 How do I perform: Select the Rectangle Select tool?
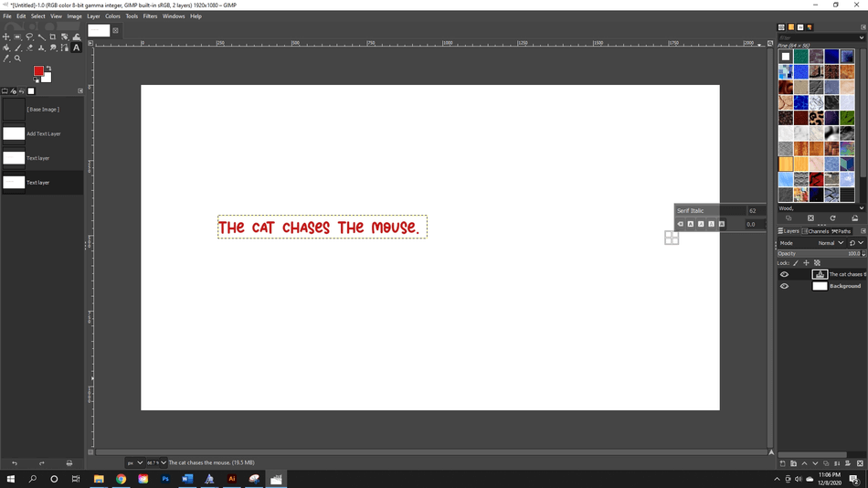(x=17, y=37)
